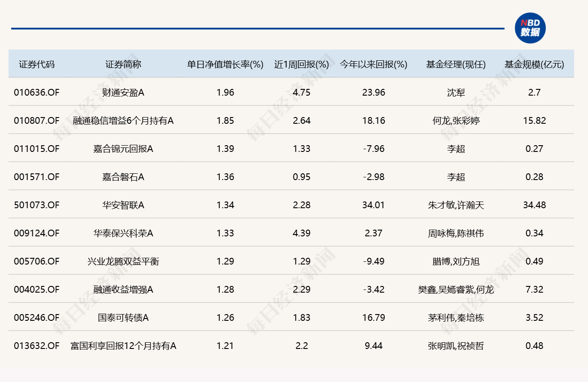Select year-to-date return -2.98
Image resolution: width=588 pixels, height=382 pixels.
[x=374, y=177]
